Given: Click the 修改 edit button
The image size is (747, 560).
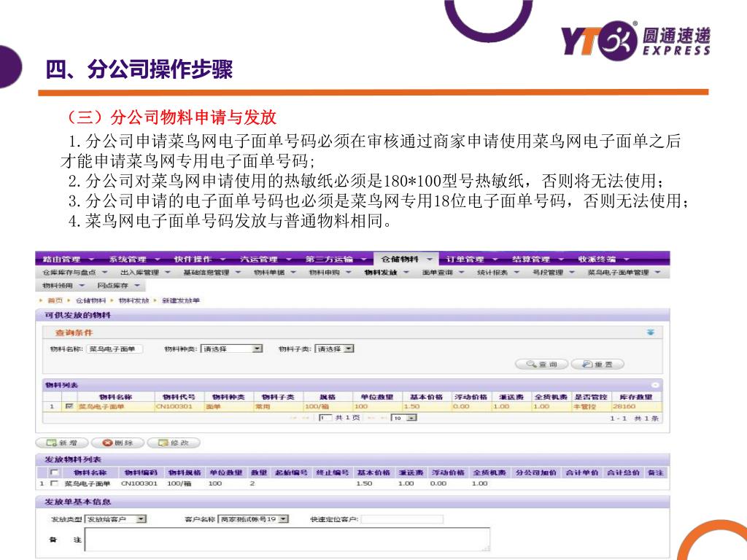Looking at the screenshot, I should coord(174,443).
